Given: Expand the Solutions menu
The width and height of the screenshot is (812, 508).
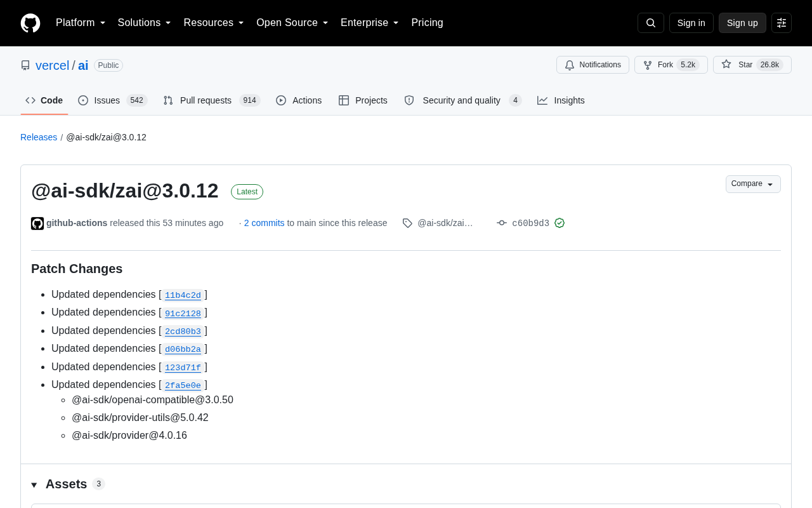Looking at the screenshot, I should tap(144, 23).
